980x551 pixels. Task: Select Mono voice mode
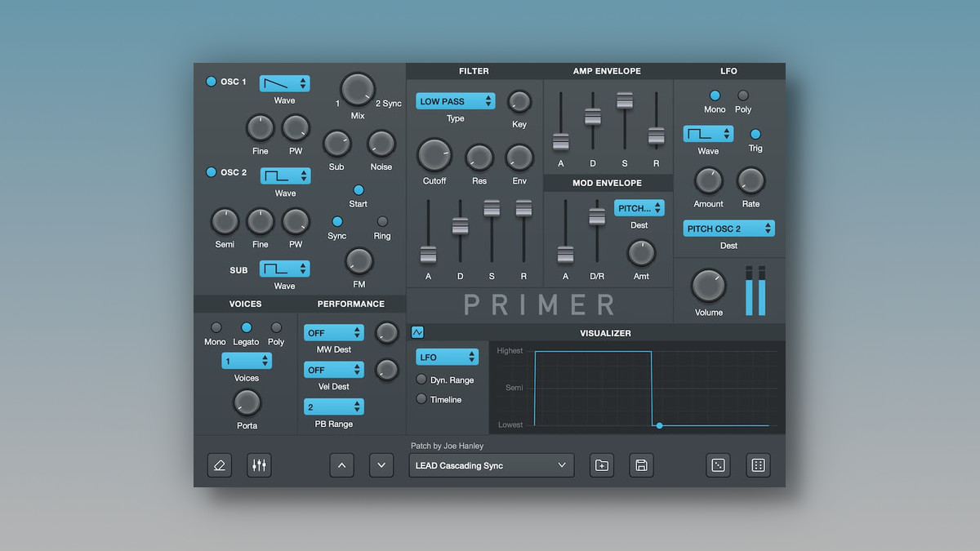[x=216, y=328]
